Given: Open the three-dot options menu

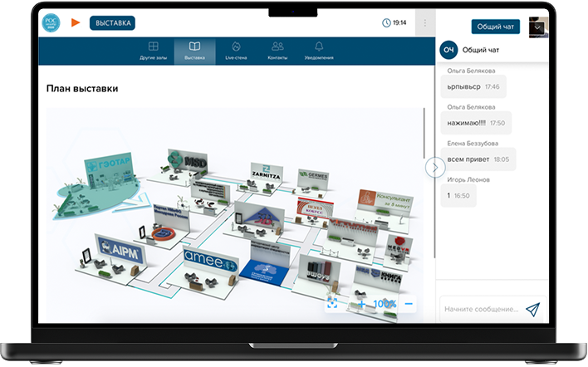Looking at the screenshot, I should pos(425,23).
